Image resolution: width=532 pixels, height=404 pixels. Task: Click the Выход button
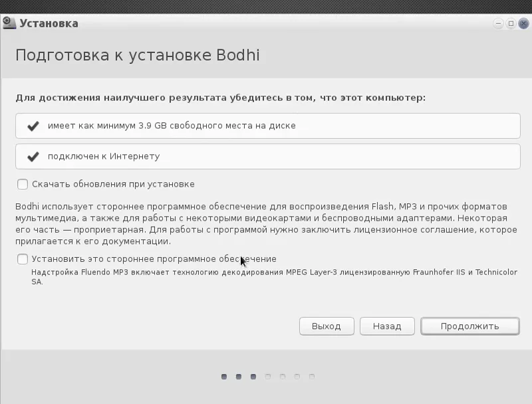pos(327,326)
